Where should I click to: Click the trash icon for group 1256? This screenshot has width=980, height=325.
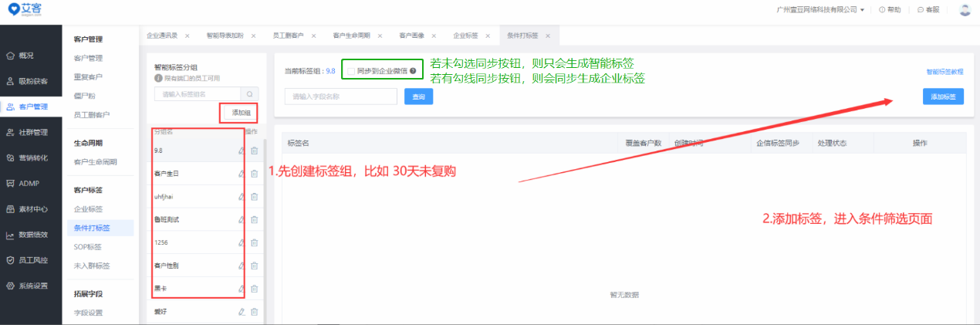point(254,242)
